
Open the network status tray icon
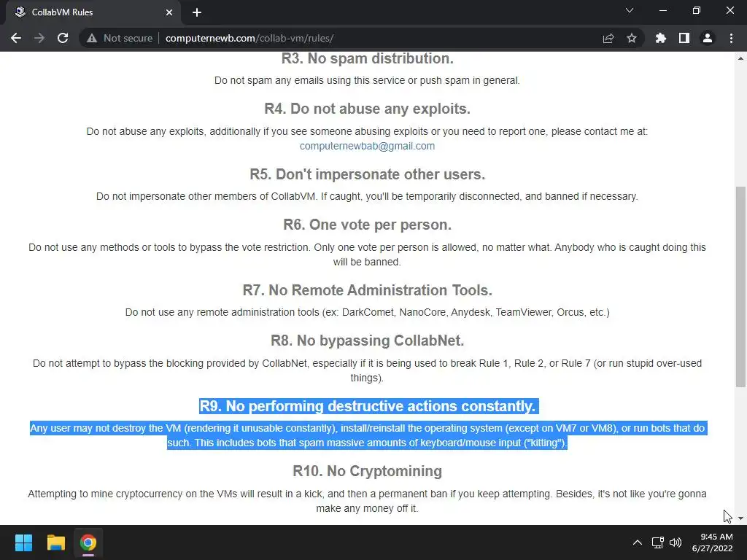click(x=658, y=542)
